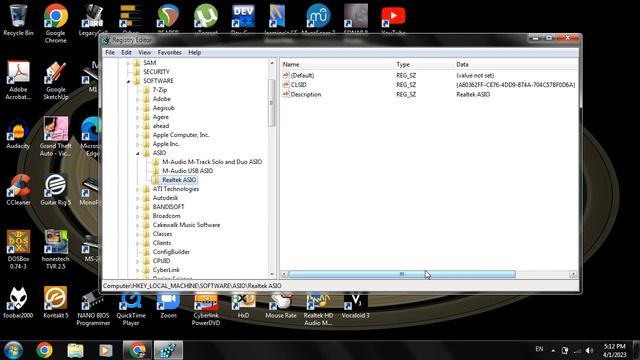Expand the ATI Technologies key
Viewport: 640px width, 360px height.
point(138,189)
